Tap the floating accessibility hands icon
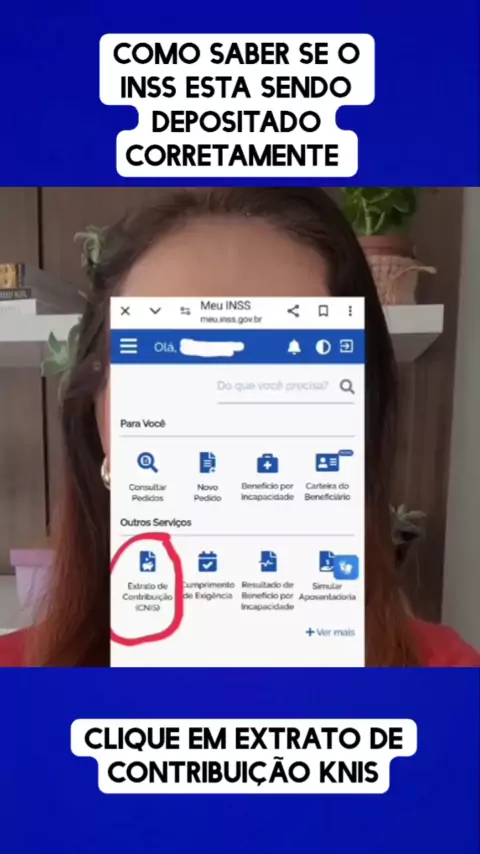 click(x=347, y=568)
